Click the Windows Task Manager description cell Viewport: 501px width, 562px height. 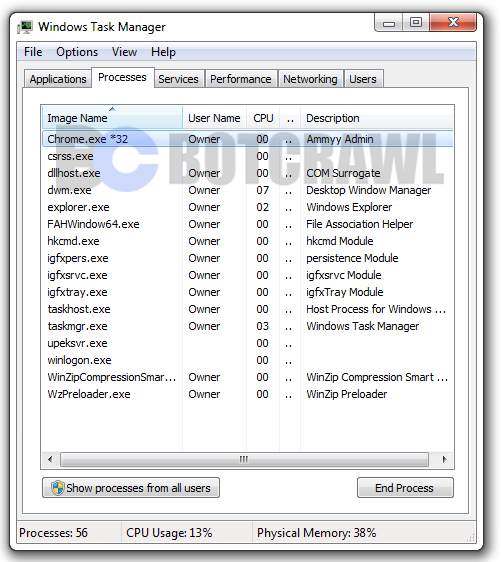click(x=363, y=326)
